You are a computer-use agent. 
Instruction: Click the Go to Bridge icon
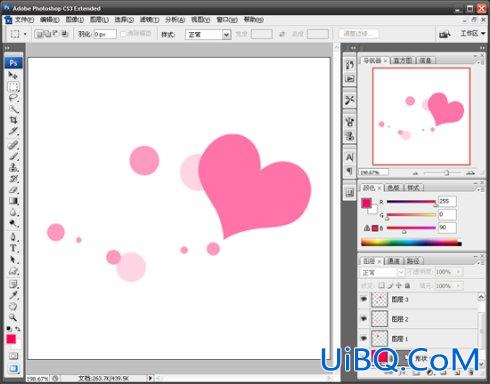point(445,34)
